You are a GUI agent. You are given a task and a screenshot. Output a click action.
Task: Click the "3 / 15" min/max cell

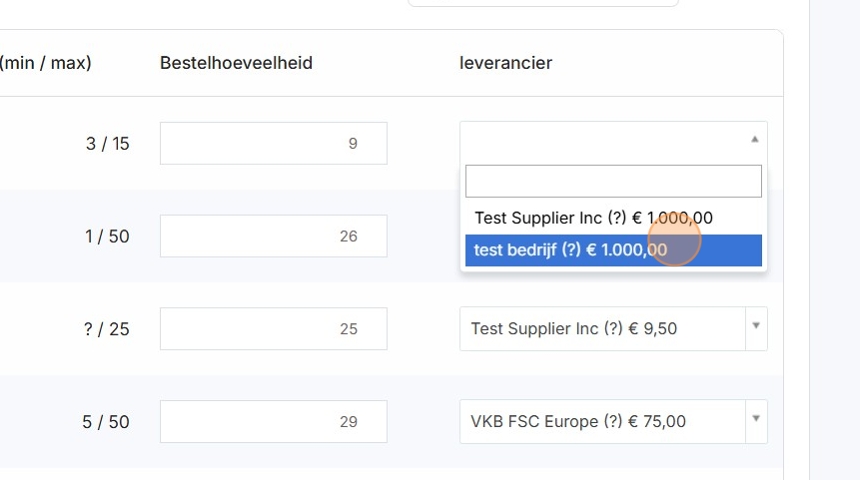(x=107, y=144)
